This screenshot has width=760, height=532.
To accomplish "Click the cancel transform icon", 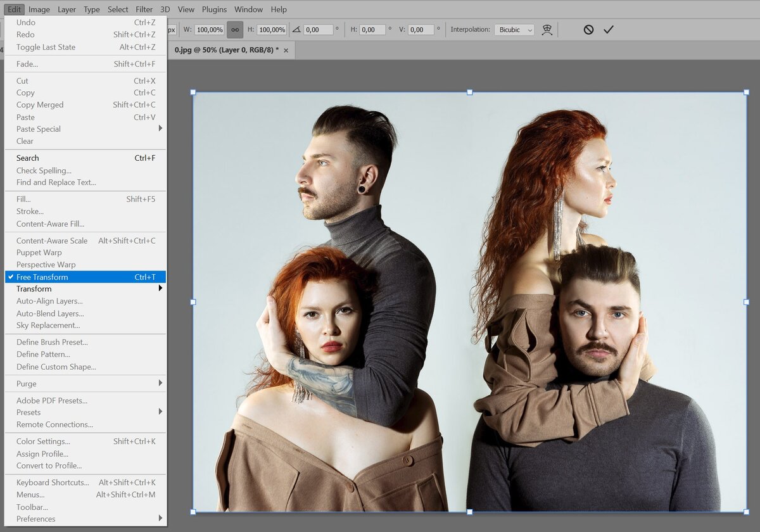I will [588, 30].
